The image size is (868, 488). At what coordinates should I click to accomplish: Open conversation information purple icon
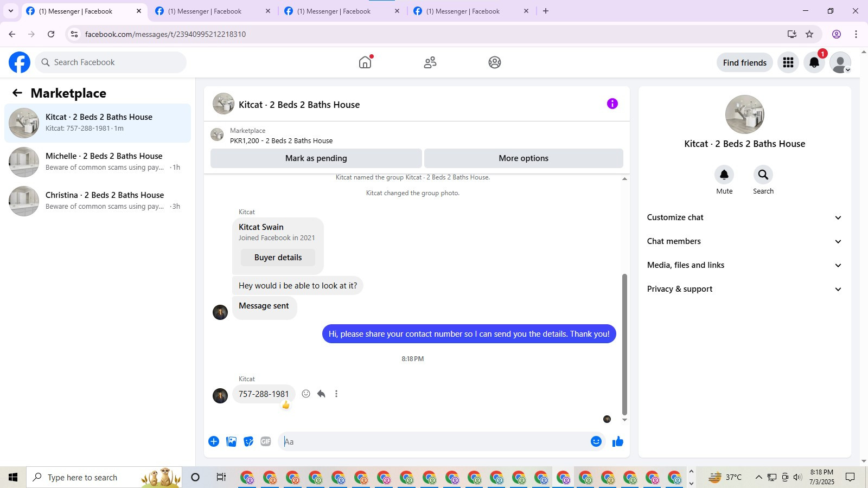(612, 104)
